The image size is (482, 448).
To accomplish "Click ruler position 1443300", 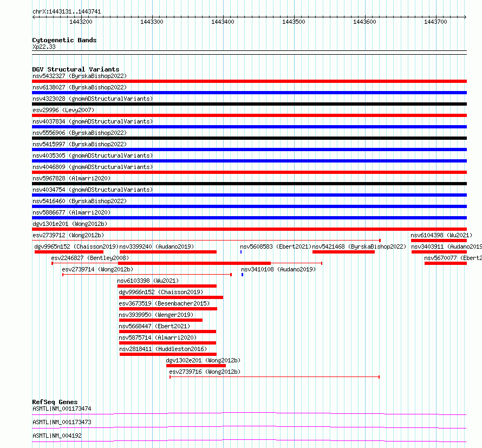I will pos(152,22).
